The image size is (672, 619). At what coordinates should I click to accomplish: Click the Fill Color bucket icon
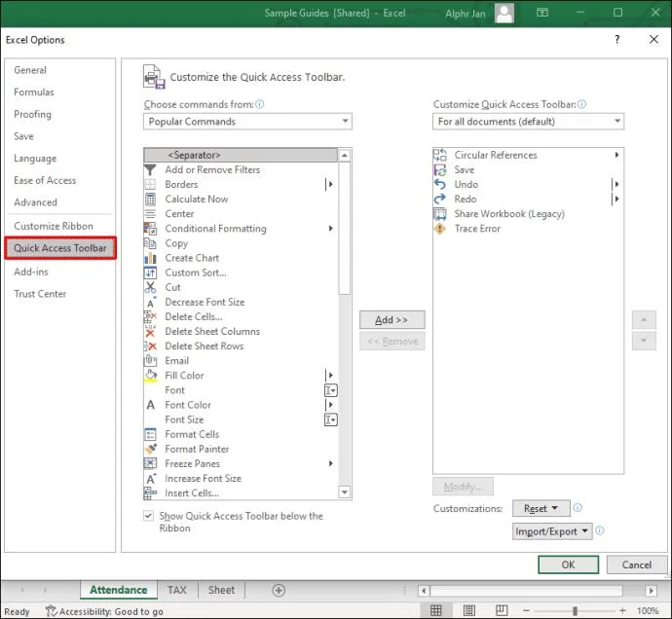point(150,376)
